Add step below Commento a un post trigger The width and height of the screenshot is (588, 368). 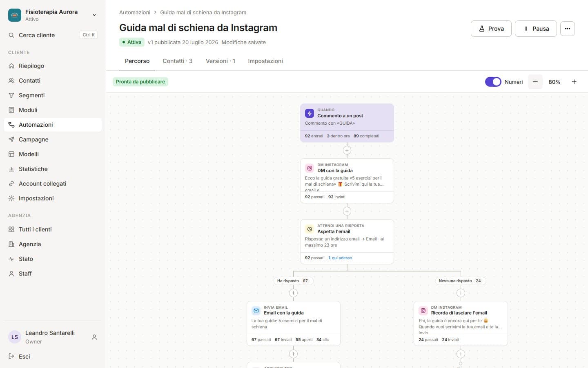coord(347,150)
